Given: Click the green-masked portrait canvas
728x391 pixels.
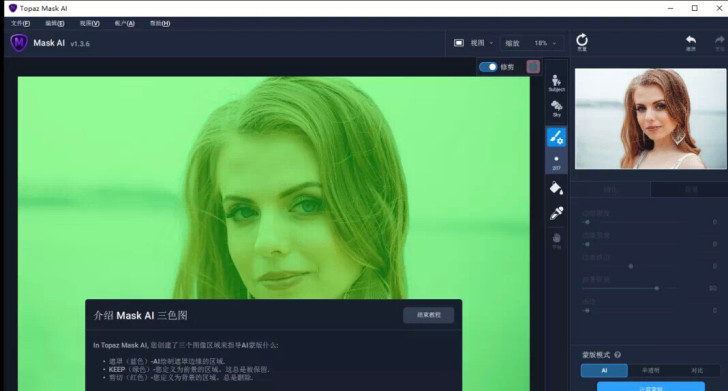Looking at the screenshot, I should (x=273, y=188).
